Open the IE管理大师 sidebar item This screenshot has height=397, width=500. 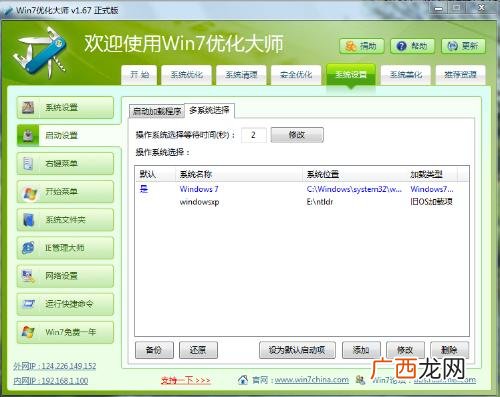65,248
